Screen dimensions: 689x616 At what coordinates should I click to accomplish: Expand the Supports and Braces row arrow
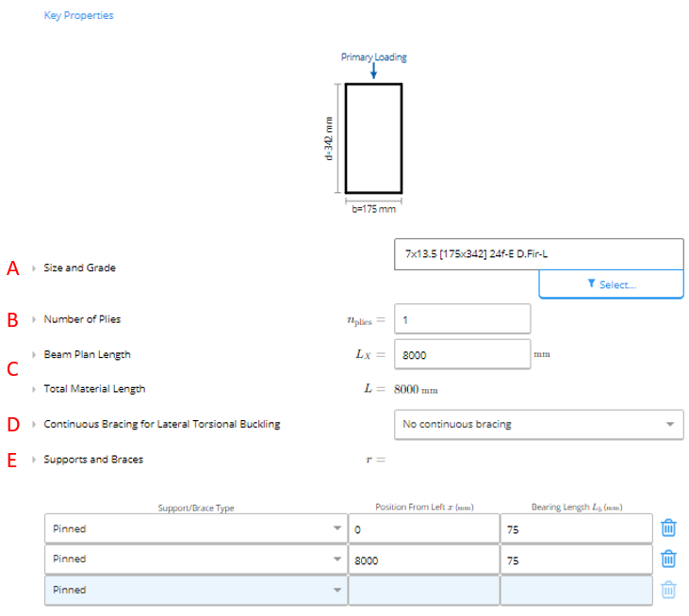click(34, 460)
